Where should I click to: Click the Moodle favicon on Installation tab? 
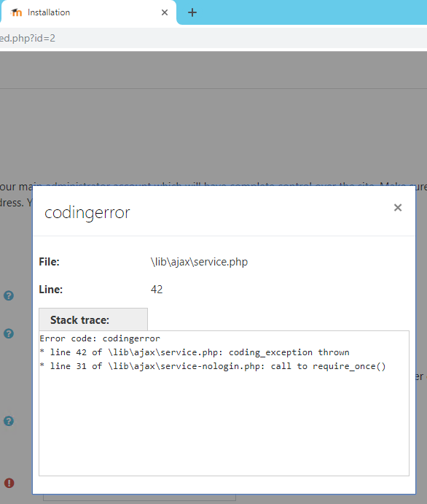point(16,12)
